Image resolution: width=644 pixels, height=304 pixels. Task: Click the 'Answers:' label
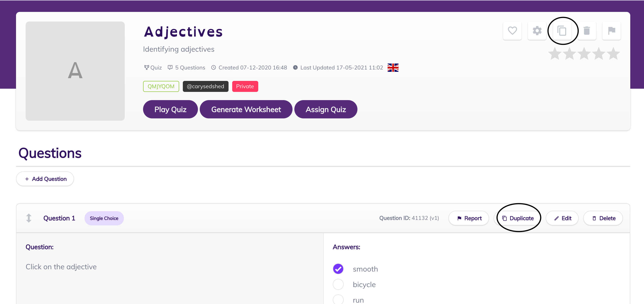click(346, 247)
